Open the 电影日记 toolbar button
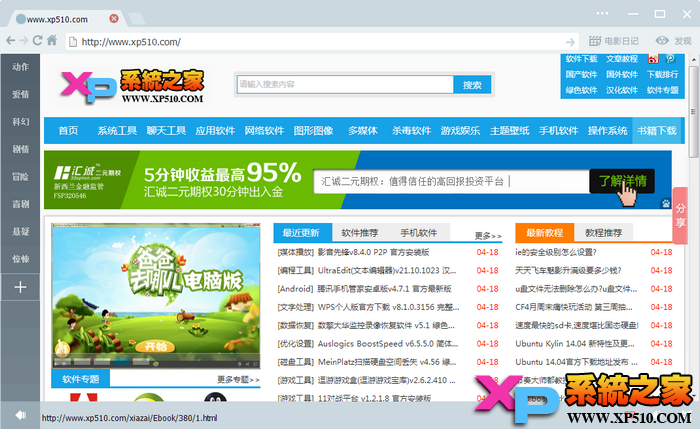 (613, 41)
